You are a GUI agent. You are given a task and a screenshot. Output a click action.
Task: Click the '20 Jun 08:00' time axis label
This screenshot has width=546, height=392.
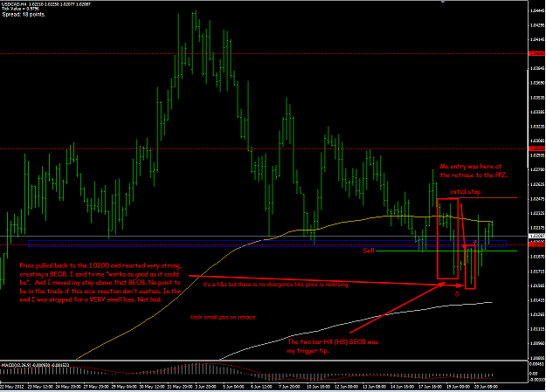[x=486, y=387]
